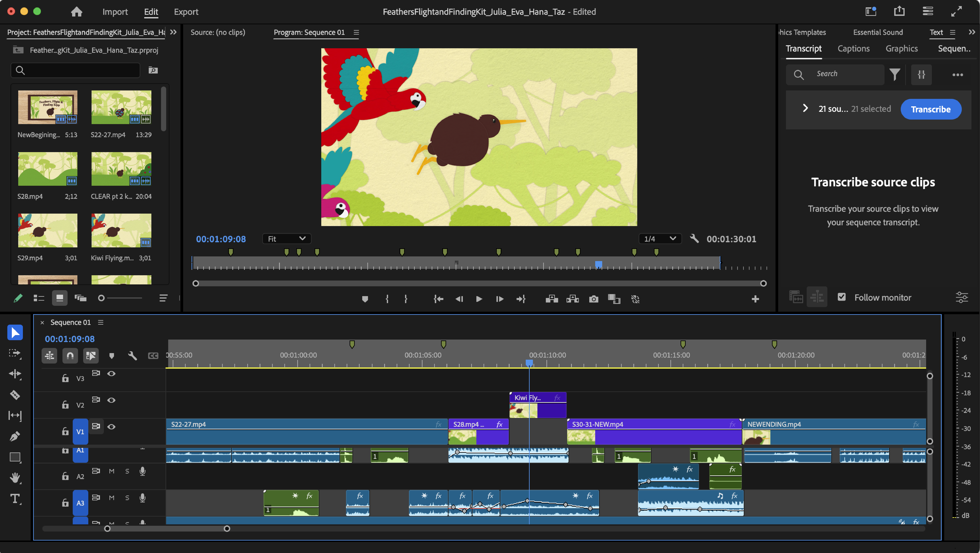Mute track A2
This screenshot has width=980, height=553.
pos(112,471)
